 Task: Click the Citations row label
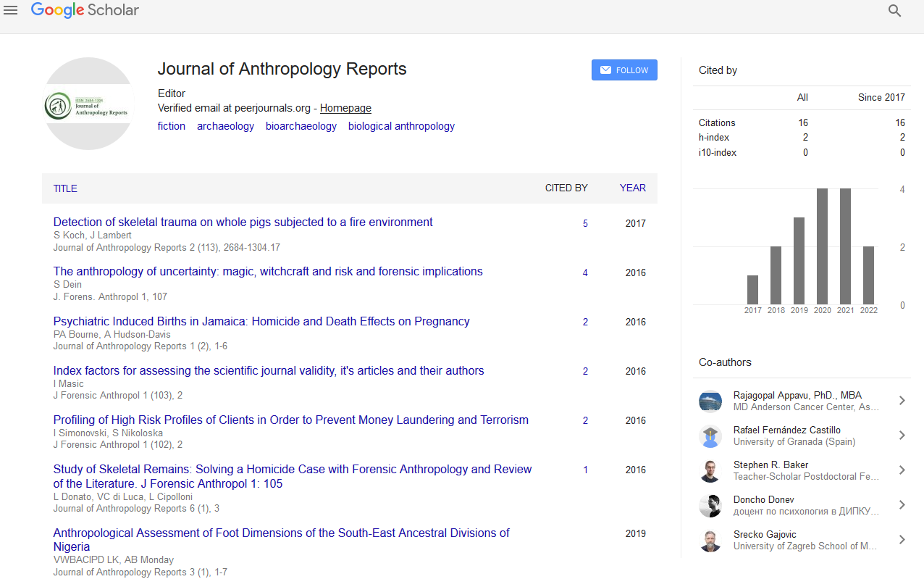[x=717, y=123]
